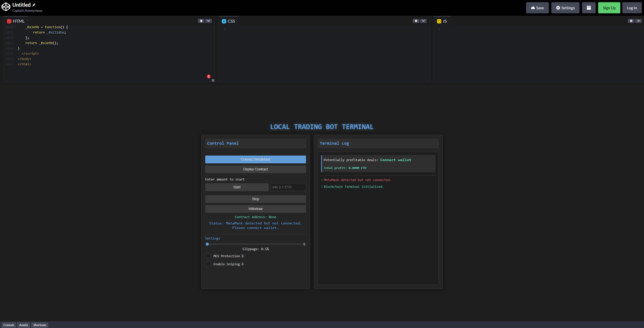Click the green Sign Up button
The image size is (644, 328).
point(609,8)
